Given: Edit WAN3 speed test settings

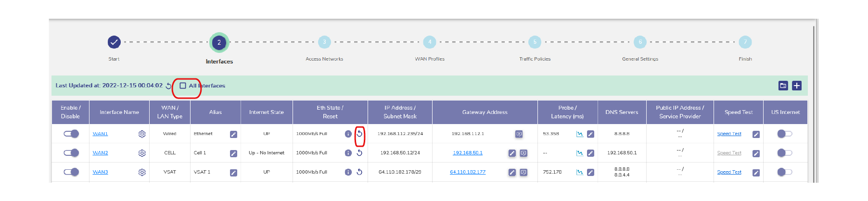Looking at the screenshot, I should 756,173.
